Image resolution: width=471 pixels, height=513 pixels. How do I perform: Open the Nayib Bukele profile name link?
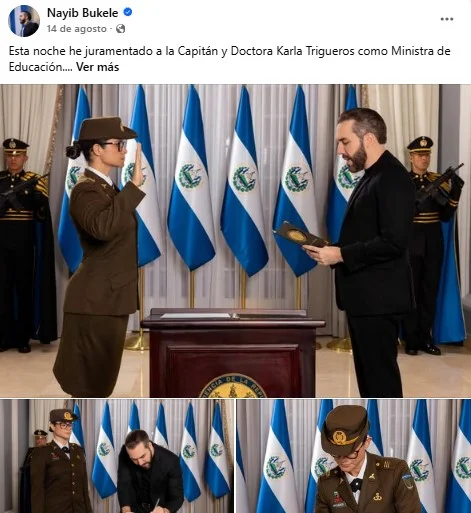point(82,13)
